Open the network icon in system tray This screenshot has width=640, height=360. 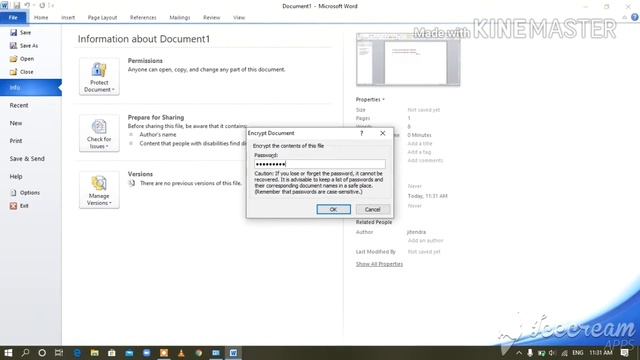click(564, 353)
